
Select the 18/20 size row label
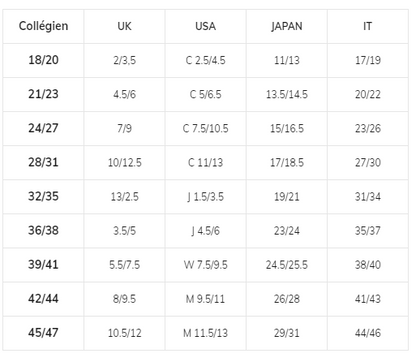43,60
